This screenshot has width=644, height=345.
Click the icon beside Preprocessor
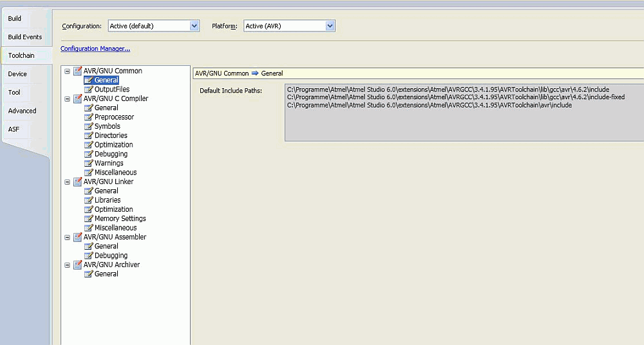pos(89,117)
